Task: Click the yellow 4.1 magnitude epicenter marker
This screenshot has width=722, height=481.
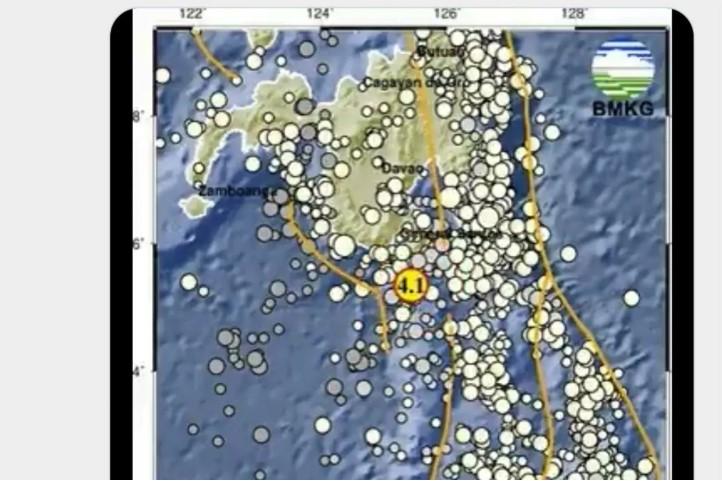Action: click(410, 286)
